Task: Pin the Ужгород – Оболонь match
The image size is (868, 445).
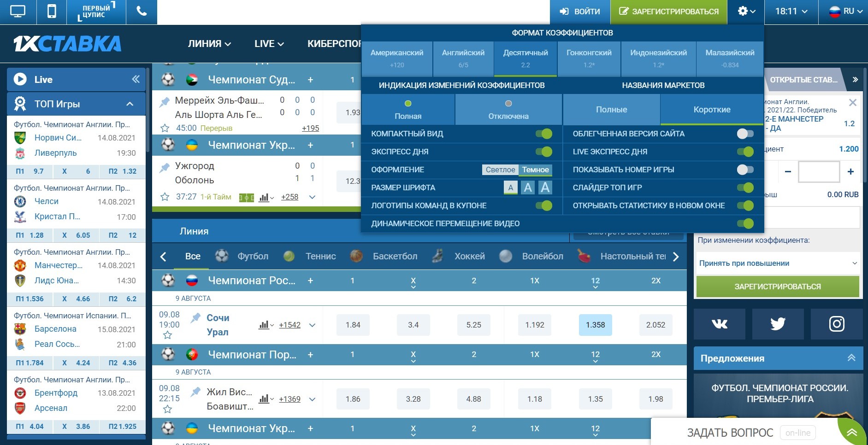Action: pyautogui.click(x=164, y=167)
